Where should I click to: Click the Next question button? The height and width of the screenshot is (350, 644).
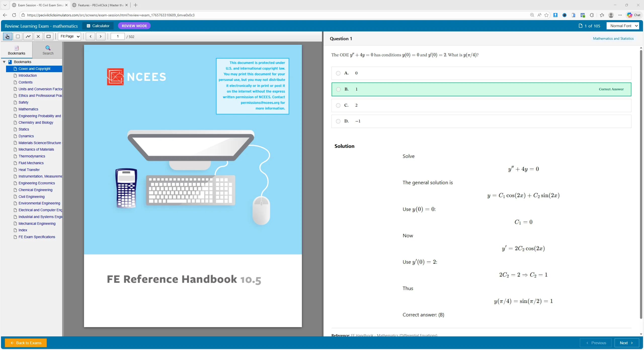point(626,343)
